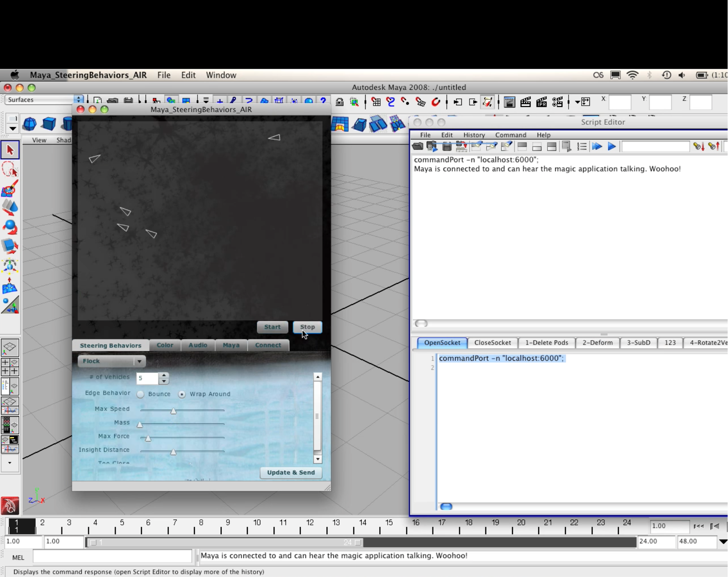Click the IPR render icon
This screenshot has width=728, height=577.
pos(541,102)
